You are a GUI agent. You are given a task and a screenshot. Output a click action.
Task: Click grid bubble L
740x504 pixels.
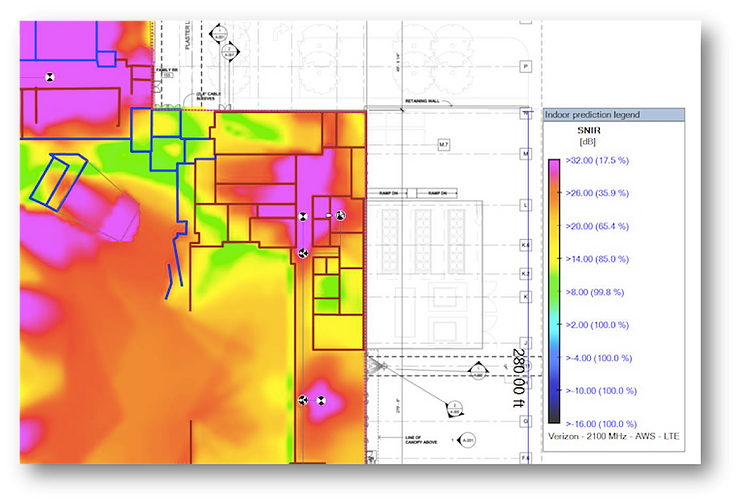click(525, 205)
